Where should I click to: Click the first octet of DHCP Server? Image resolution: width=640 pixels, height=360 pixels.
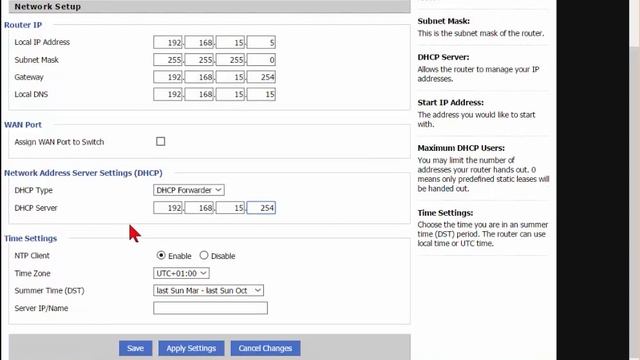click(x=168, y=208)
